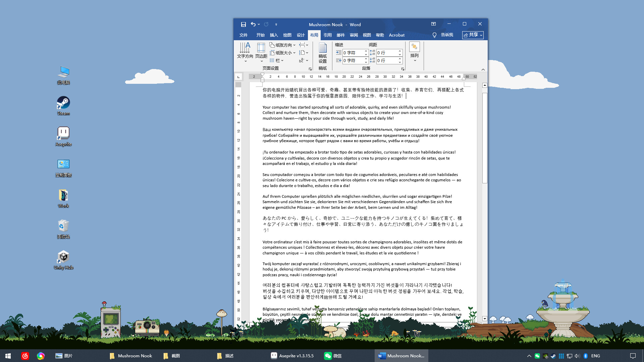Screen dimensions: 644x362
Task: Toggle the Undo history dropdown arrow
Action: (x=258, y=24)
